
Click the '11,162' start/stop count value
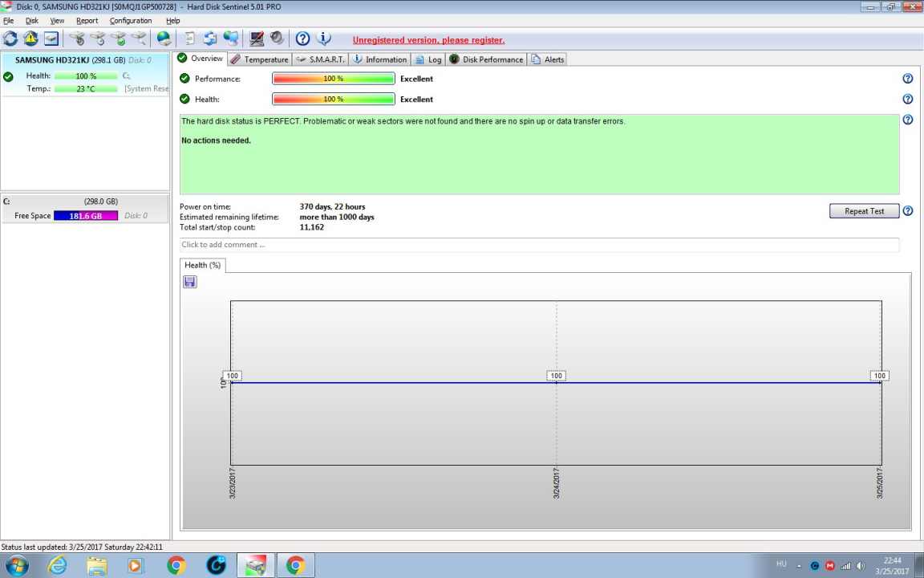click(x=312, y=227)
